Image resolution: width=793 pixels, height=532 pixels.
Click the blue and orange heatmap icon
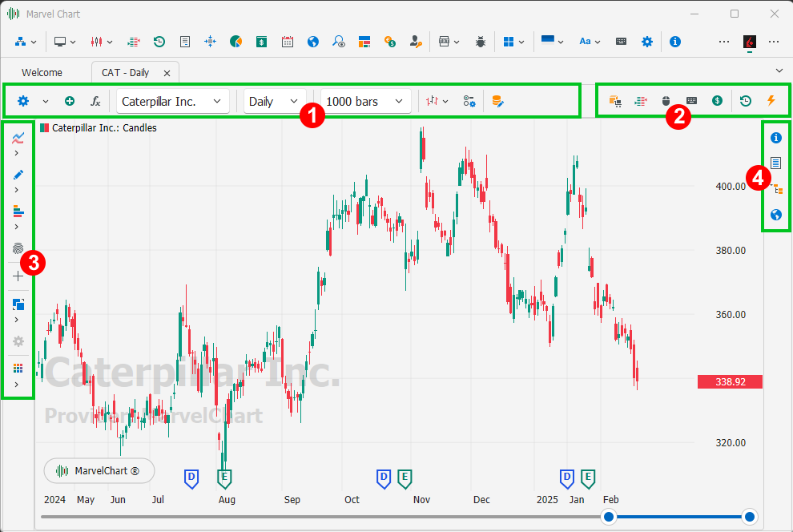364,42
